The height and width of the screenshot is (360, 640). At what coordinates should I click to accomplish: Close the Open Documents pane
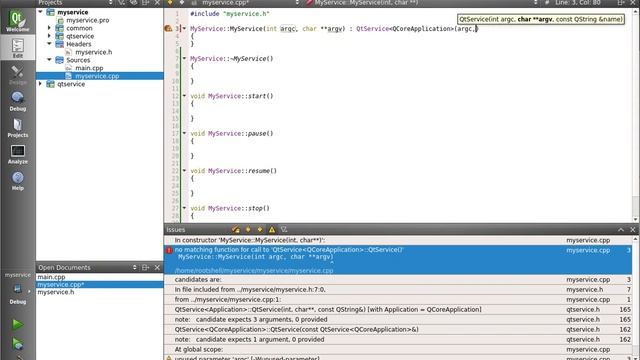(x=157, y=267)
